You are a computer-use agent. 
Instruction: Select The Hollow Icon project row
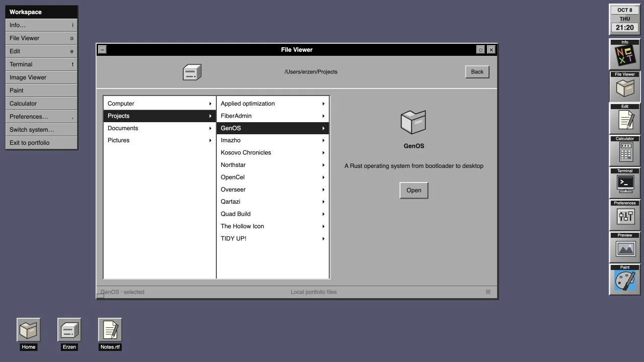273,226
